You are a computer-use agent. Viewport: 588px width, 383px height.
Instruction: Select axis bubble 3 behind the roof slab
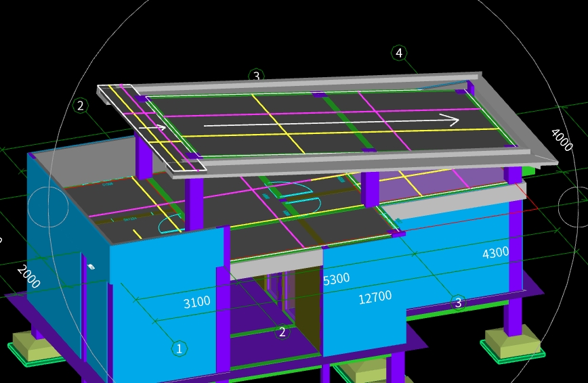point(257,75)
